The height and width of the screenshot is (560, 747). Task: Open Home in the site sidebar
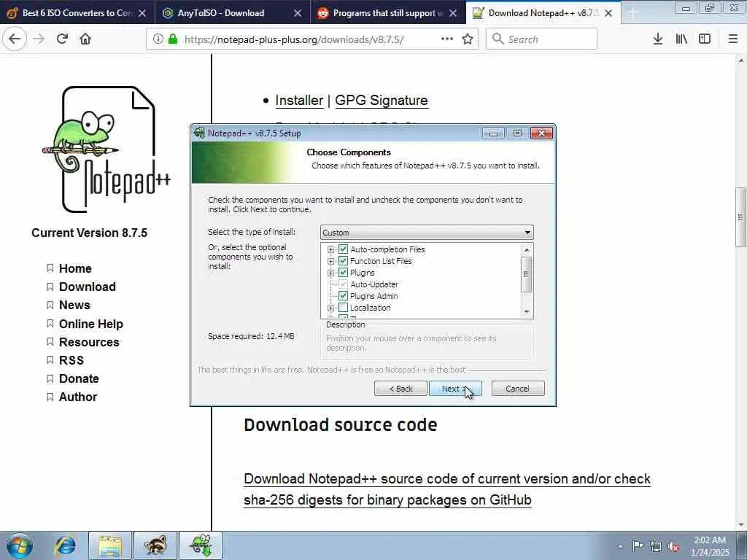click(75, 268)
